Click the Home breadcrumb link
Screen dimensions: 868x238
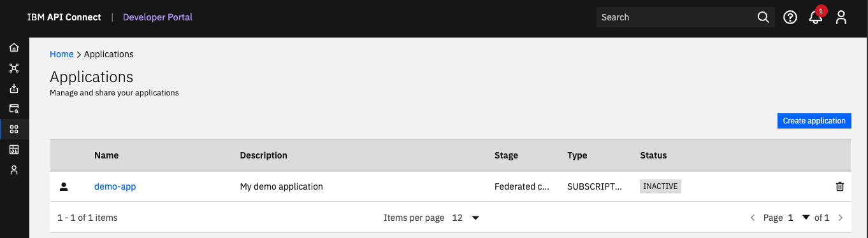(x=62, y=54)
